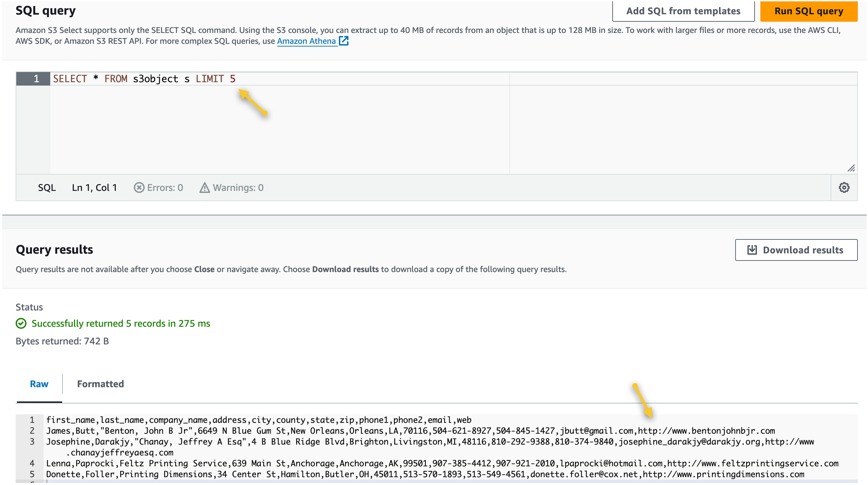This screenshot has width=868, height=485.
Task: Click the download icon in Download results
Action: (x=752, y=250)
